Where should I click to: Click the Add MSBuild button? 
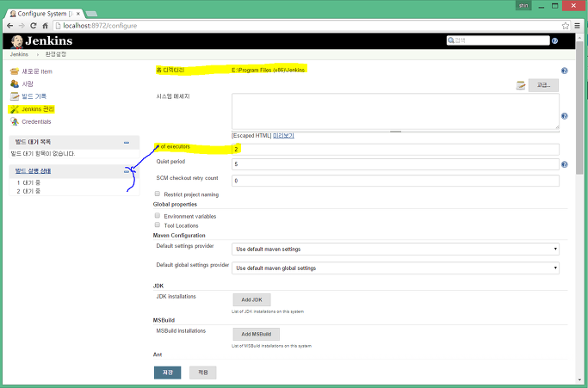[257, 334]
